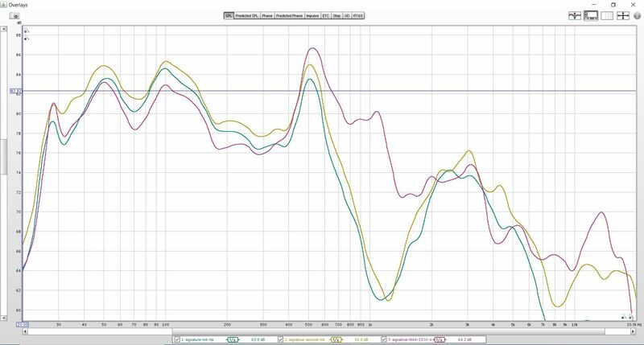The width and height of the screenshot is (644, 345).
Task: Click upper zoom icon at graph's top-left
Action: [27, 31]
